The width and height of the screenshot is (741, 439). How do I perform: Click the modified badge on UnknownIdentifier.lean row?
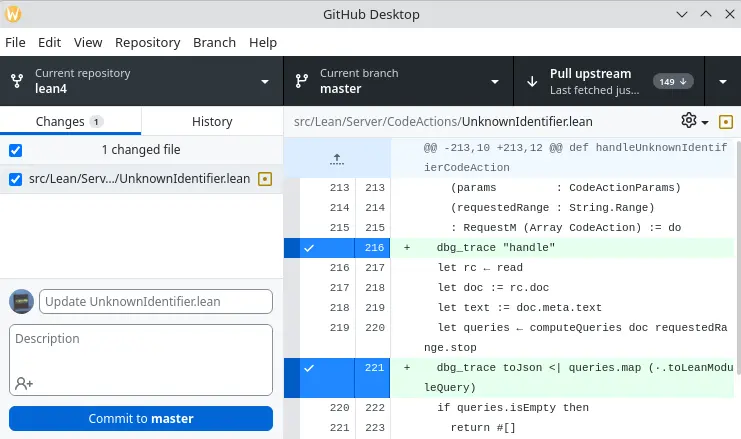coord(265,179)
